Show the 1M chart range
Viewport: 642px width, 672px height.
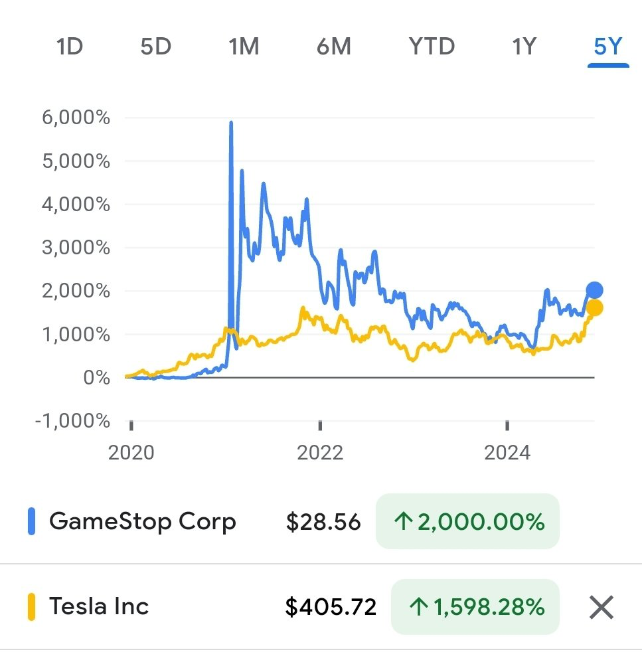244,47
